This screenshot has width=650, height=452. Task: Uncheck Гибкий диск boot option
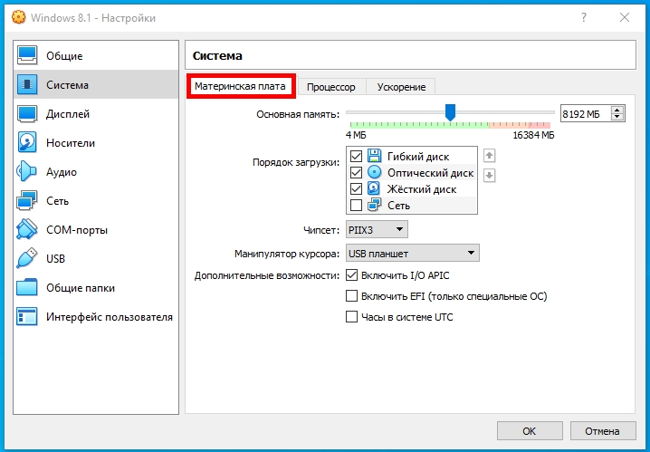pos(356,156)
